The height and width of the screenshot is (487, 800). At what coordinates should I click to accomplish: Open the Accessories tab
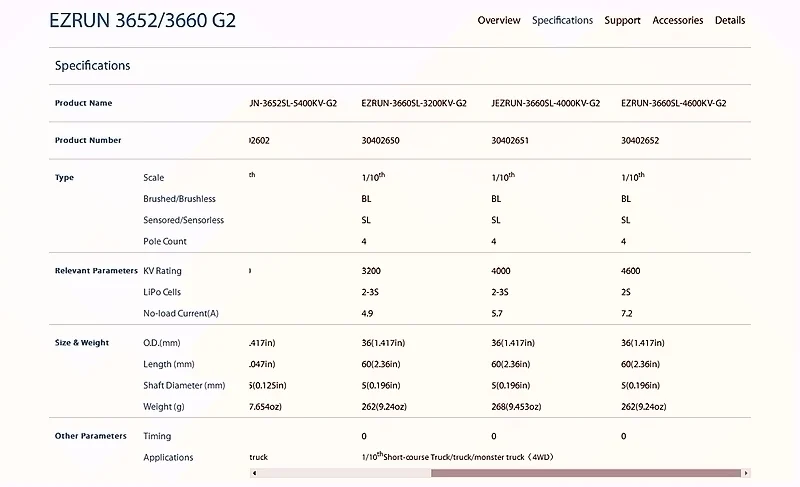click(x=678, y=20)
